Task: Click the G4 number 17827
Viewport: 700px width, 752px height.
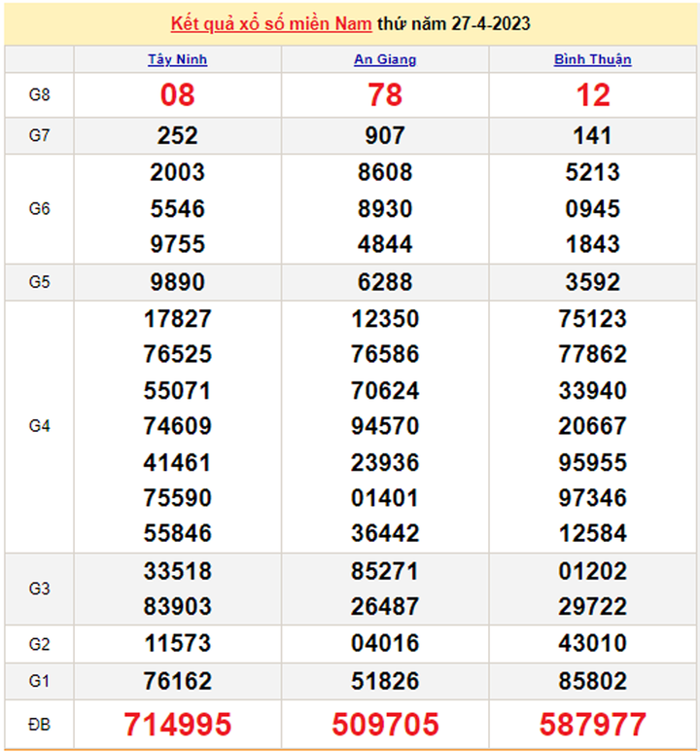Action: tap(177, 319)
